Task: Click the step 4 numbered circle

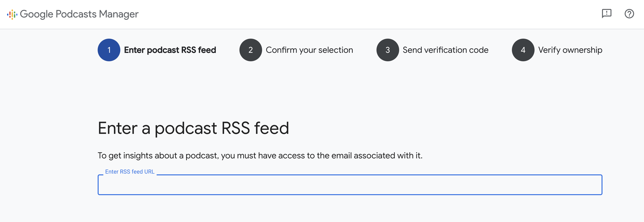Action: click(x=523, y=50)
